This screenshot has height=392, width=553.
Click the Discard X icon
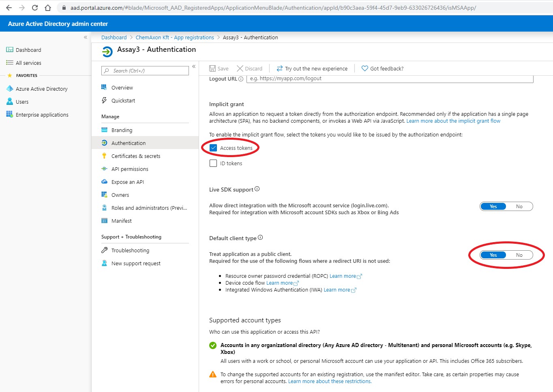[x=240, y=68]
